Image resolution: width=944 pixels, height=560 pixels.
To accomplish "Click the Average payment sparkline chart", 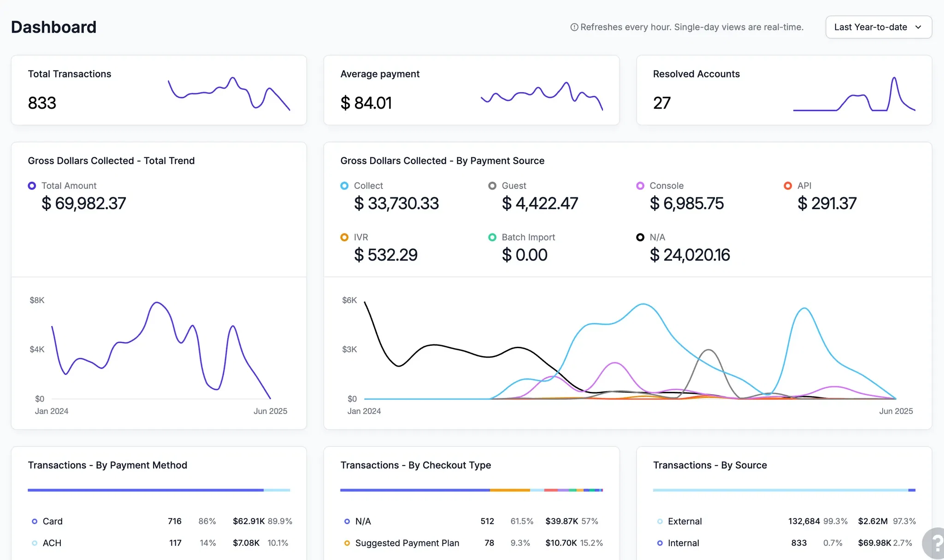I will (542, 96).
